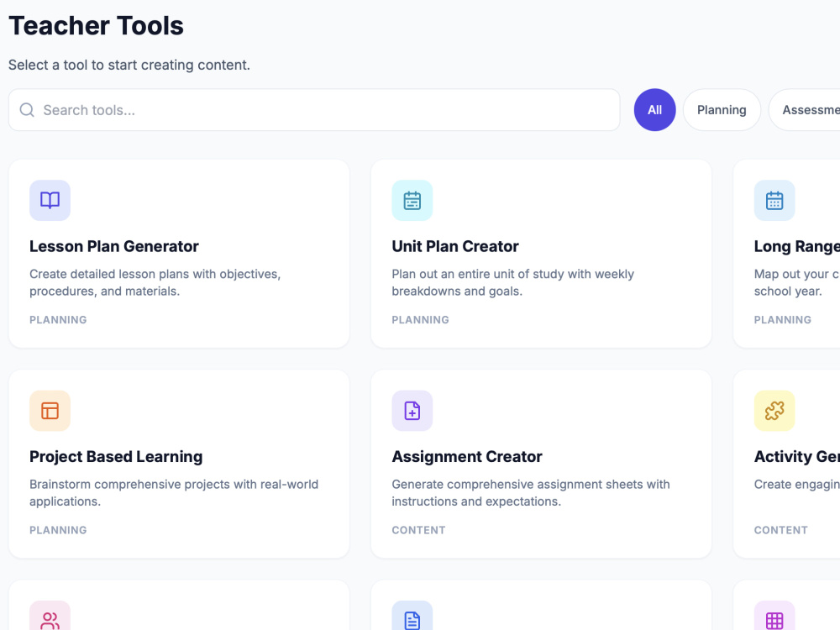The image size is (840, 630).
Task: Click the PLANNING label on Lesson Plan Generator
Action: coord(58,320)
